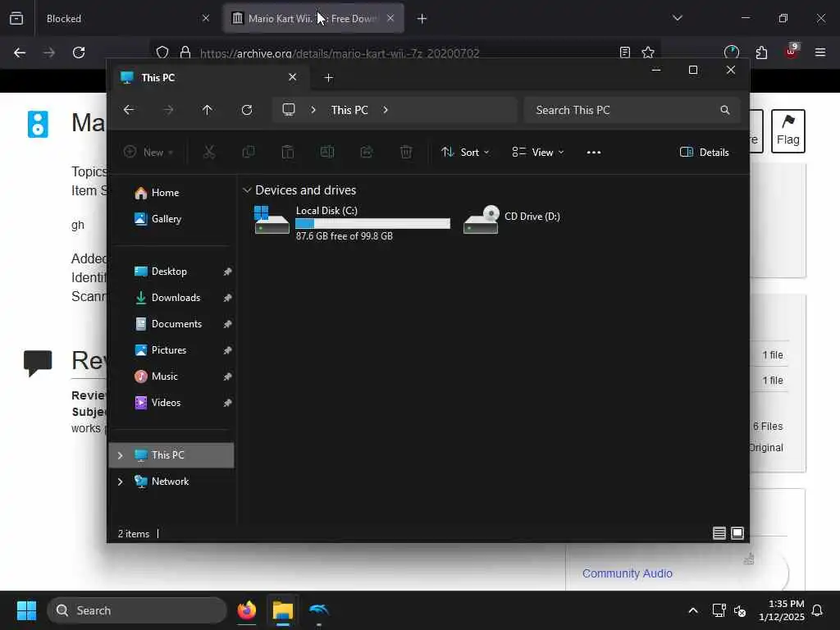Click the Flag button on archive.org page

(788, 131)
